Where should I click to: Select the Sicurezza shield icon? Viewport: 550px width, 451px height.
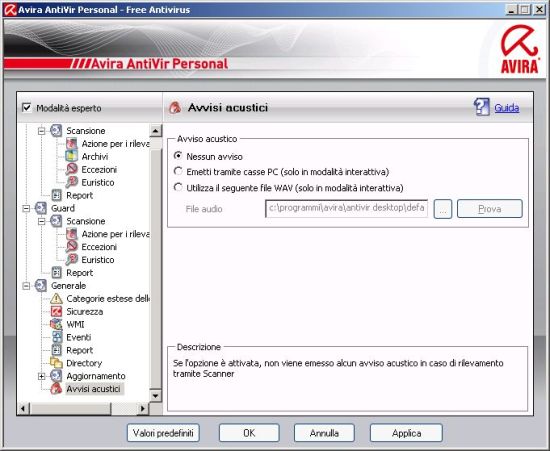tap(56, 311)
